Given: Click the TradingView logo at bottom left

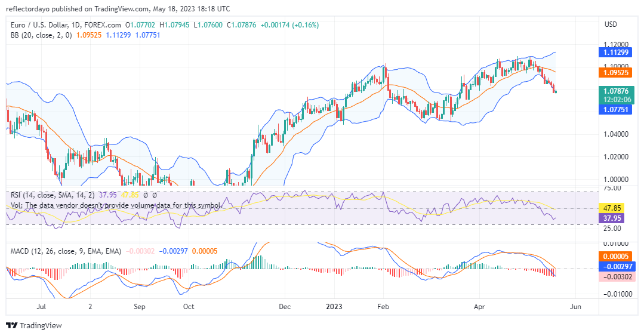Looking at the screenshot, I should (34, 325).
